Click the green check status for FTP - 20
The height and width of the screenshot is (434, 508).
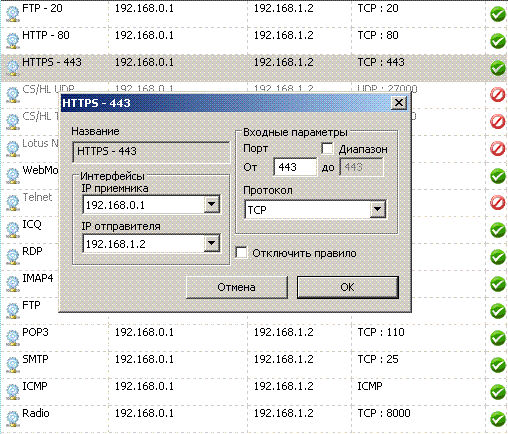coord(498,14)
